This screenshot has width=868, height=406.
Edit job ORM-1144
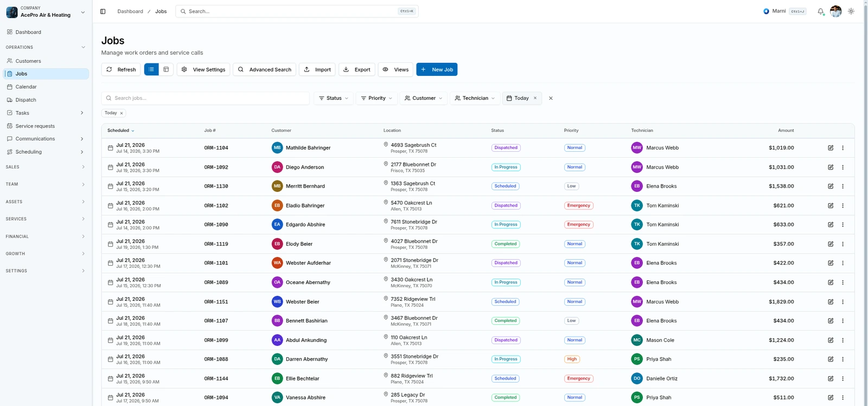pyautogui.click(x=831, y=379)
